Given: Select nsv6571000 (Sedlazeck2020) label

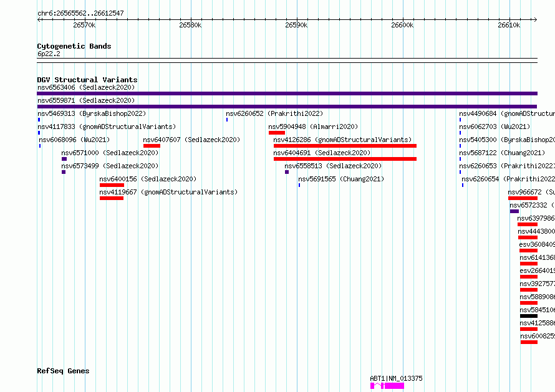Looking at the screenshot, I should [110, 153].
